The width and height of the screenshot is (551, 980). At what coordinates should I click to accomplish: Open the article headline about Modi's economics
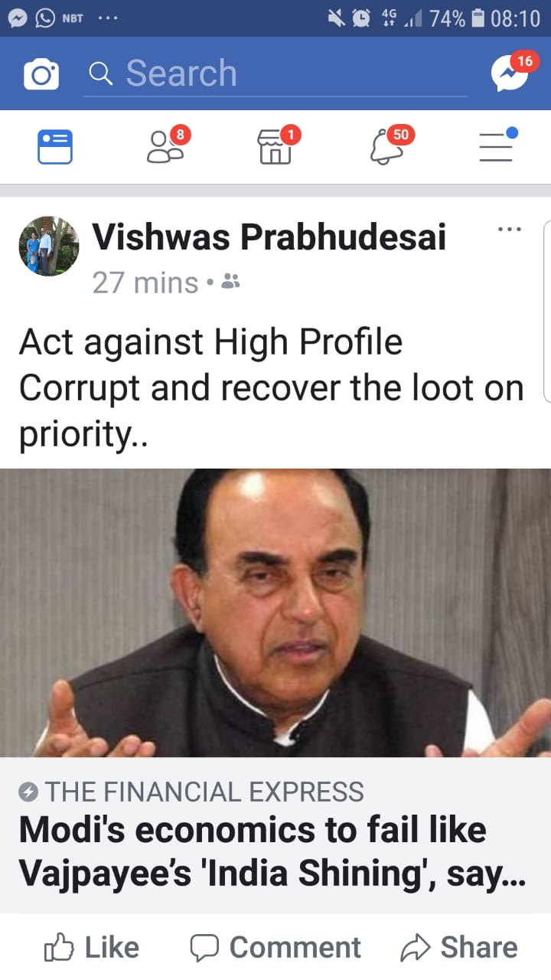coord(272,851)
